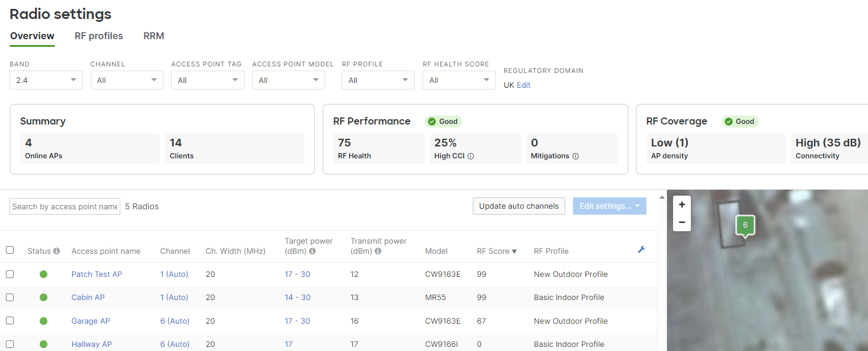Click the green status dot for Garage AP
This screenshot has height=351, width=868.
[x=43, y=320]
